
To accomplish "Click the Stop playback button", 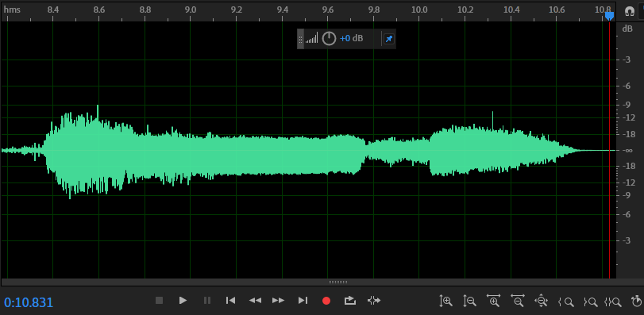I will (x=160, y=301).
